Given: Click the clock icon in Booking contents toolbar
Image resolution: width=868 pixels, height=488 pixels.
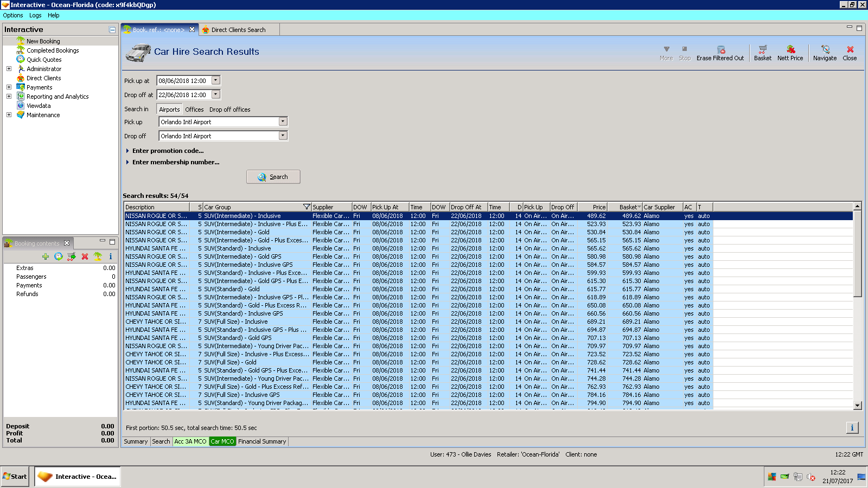Looking at the screenshot, I should (59, 256).
